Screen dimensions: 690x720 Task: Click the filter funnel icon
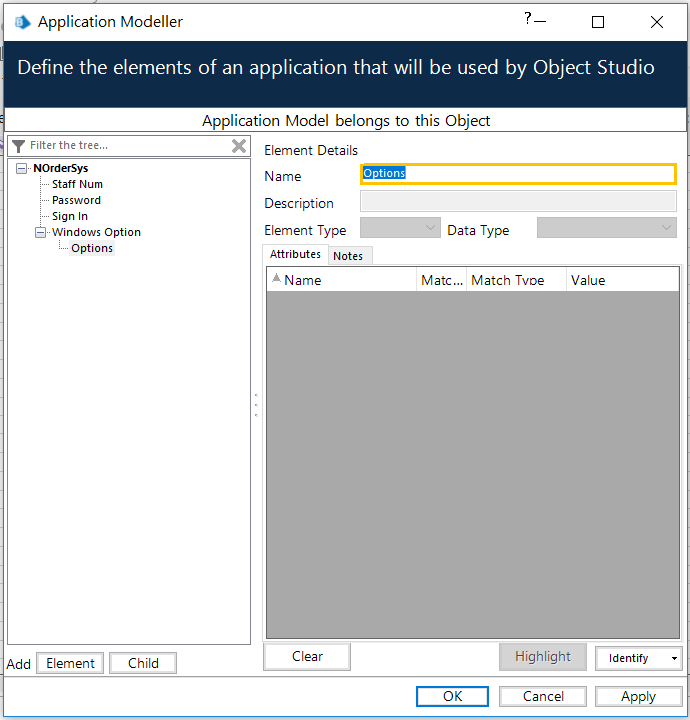[18, 146]
